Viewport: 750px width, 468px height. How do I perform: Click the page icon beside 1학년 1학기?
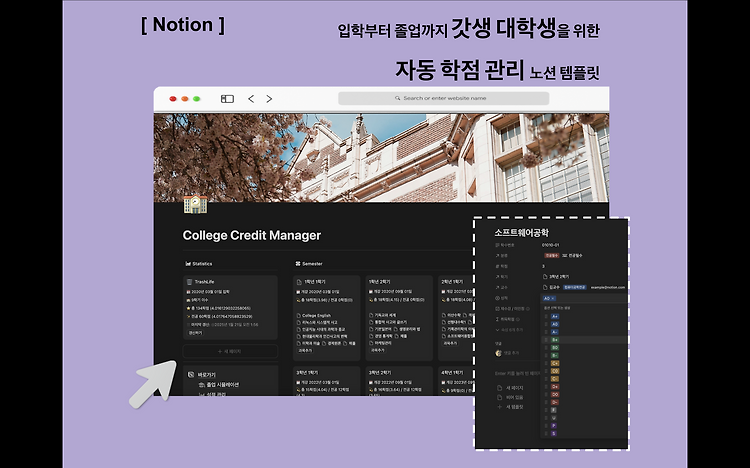[299, 282]
